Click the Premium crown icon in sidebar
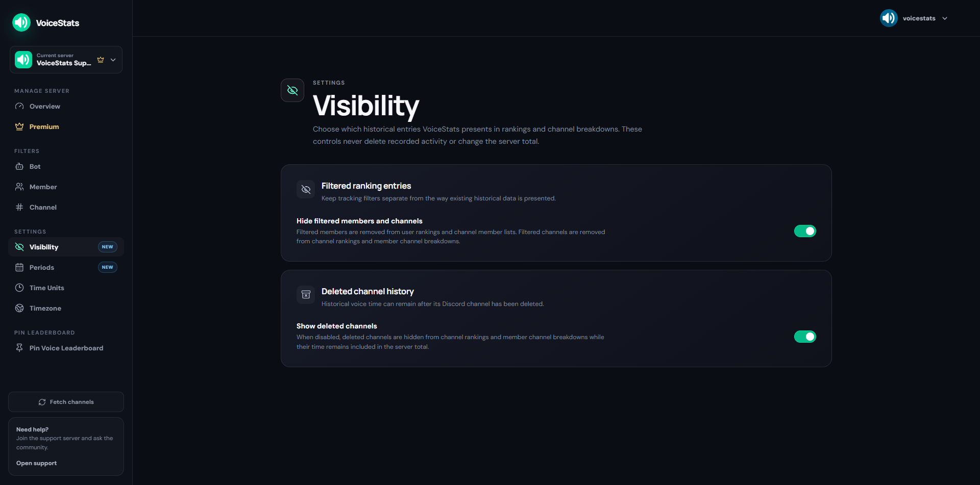 click(19, 126)
